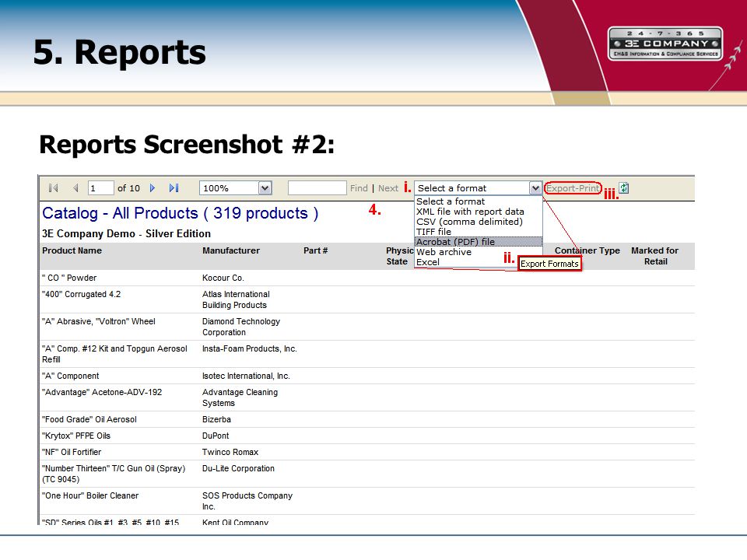The height and width of the screenshot is (560, 747).
Task: Click the Find text input box
Action: tap(317, 188)
